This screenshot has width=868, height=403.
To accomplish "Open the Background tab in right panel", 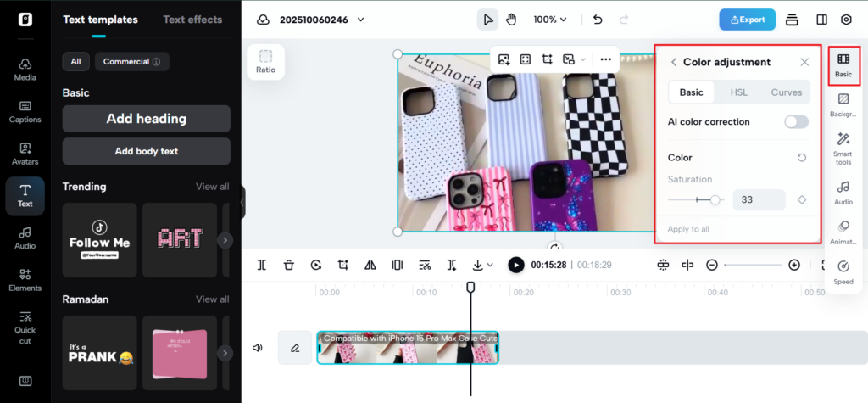I will tap(843, 105).
